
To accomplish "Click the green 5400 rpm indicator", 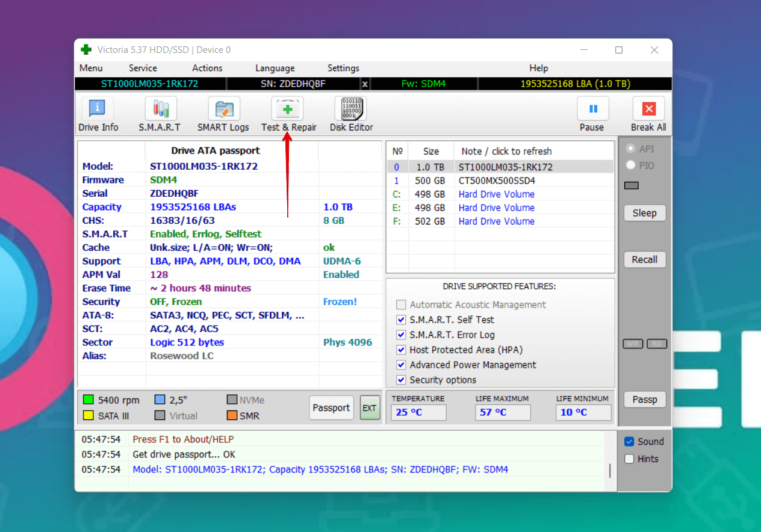I will click(x=88, y=400).
